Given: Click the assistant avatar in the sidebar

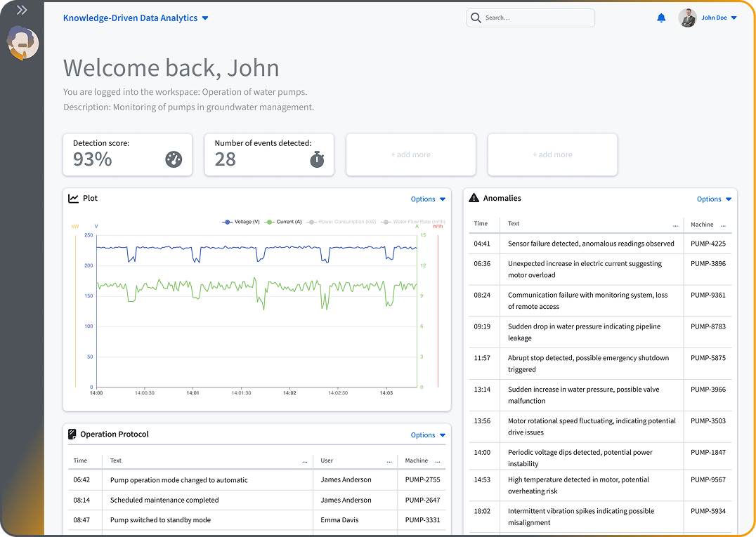Looking at the screenshot, I should [x=22, y=44].
